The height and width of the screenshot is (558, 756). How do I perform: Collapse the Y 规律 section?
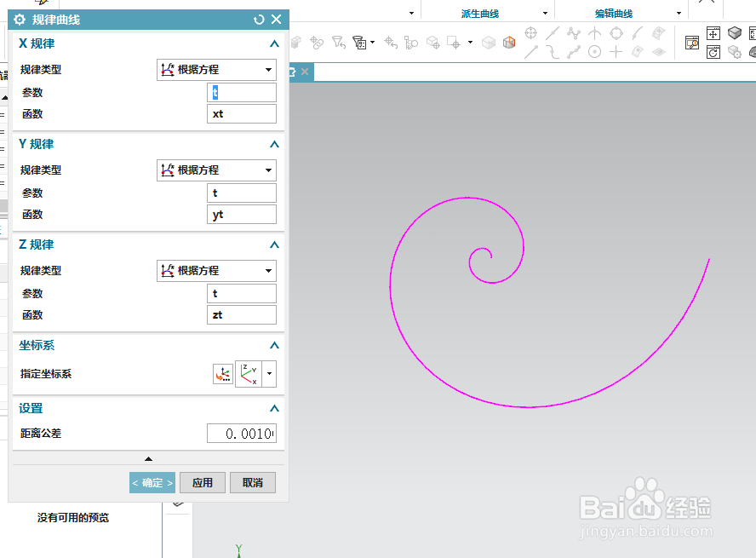point(274,144)
